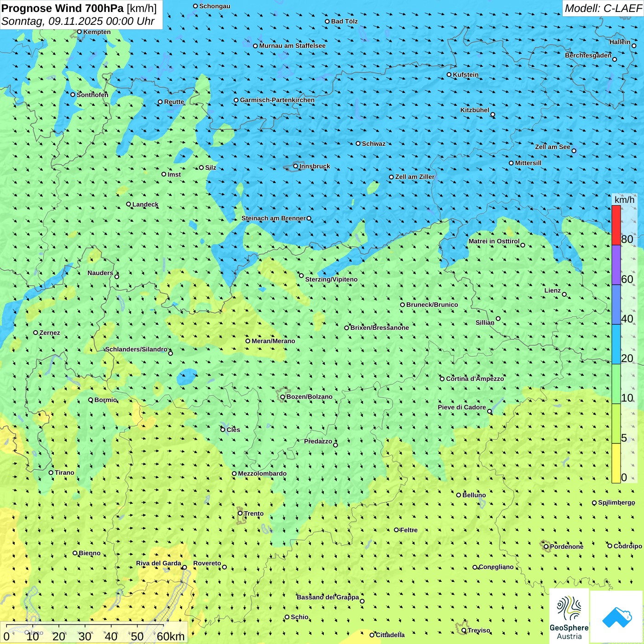Click the Bormio city label
The width and height of the screenshot is (644, 644).
[105, 400]
